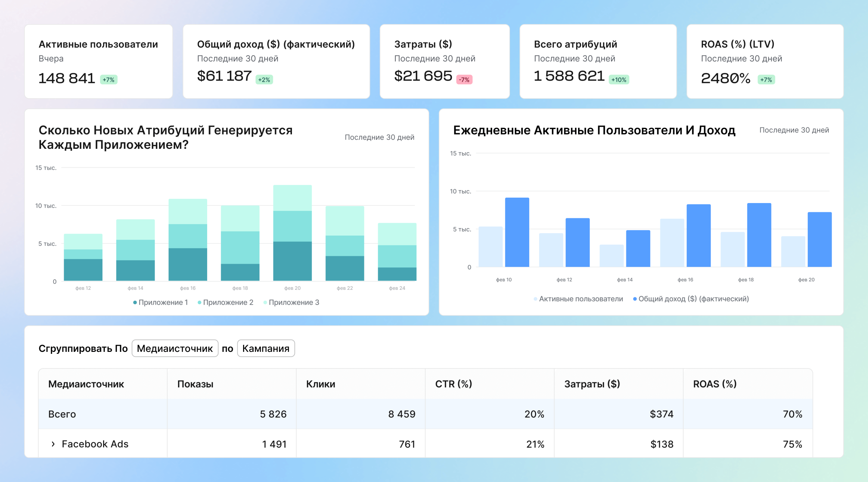
Task: Open the Кампания grouping dropdown
Action: (x=266, y=348)
